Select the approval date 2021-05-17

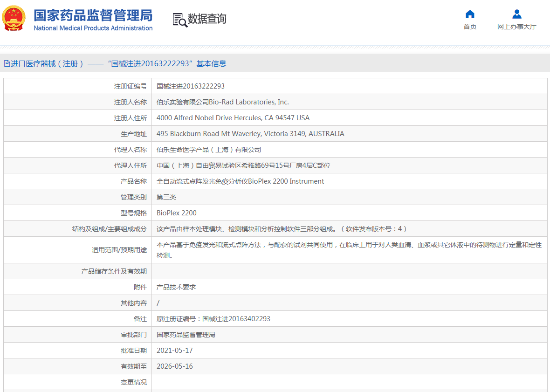coord(175,351)
